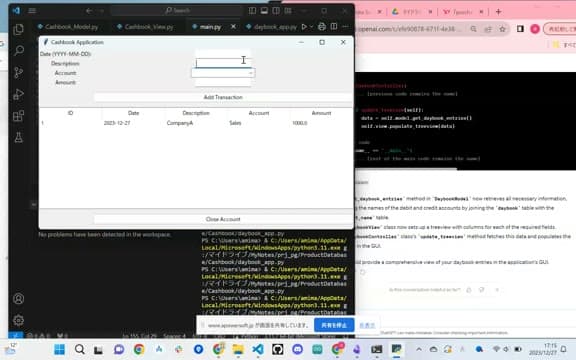This screenshot has height=360, width=576.
Task: Open Windows taskbar Search
Action: point(79,349)
